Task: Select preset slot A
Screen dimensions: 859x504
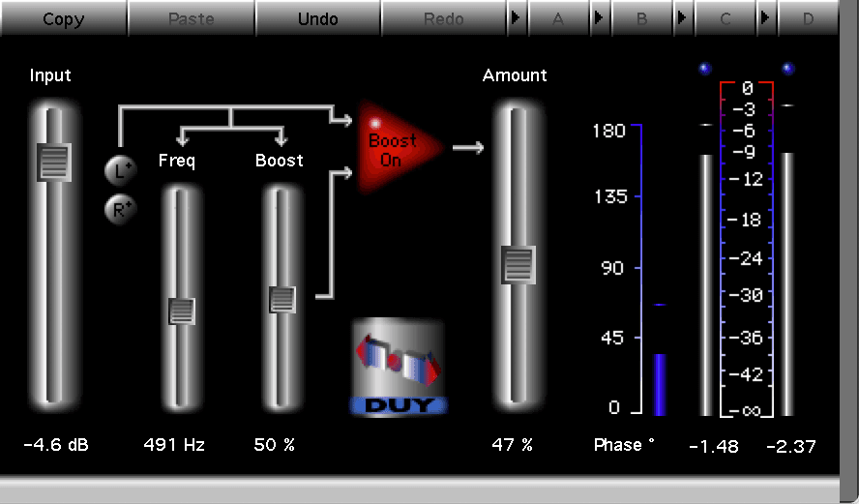Action: (x=558, y=17)
